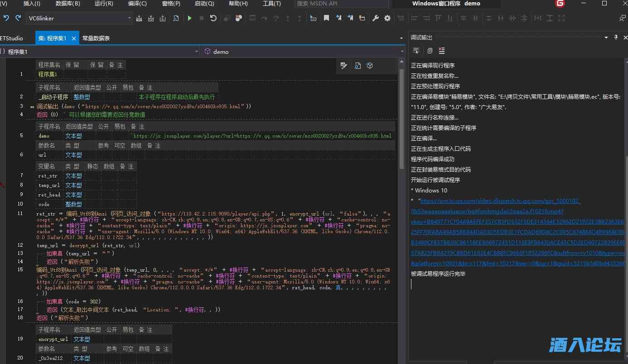Toggle pin on the 调试输出 panel
628x364 pixels.
tap(616, 38)
